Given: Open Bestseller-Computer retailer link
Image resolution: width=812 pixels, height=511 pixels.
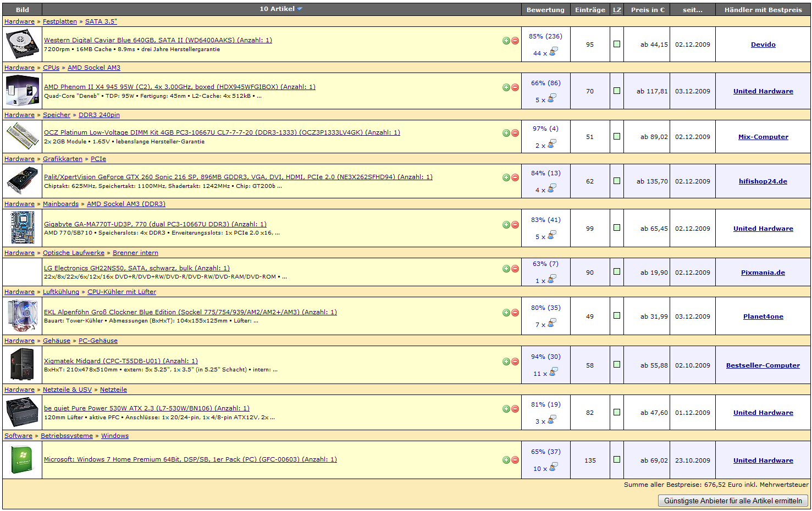Looking at the screenshot, I should [x=763, y=365].
